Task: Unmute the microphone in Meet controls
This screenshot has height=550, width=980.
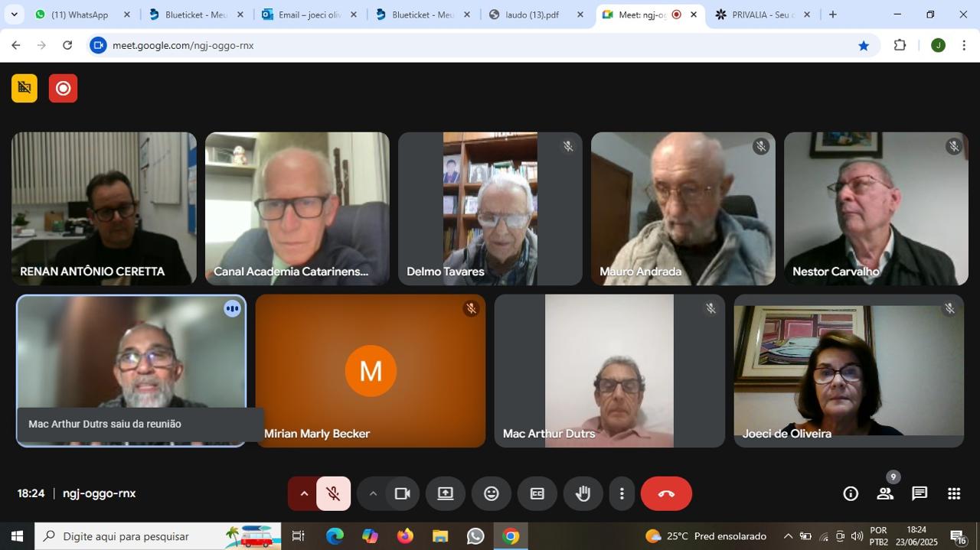Action: point(333,493)
